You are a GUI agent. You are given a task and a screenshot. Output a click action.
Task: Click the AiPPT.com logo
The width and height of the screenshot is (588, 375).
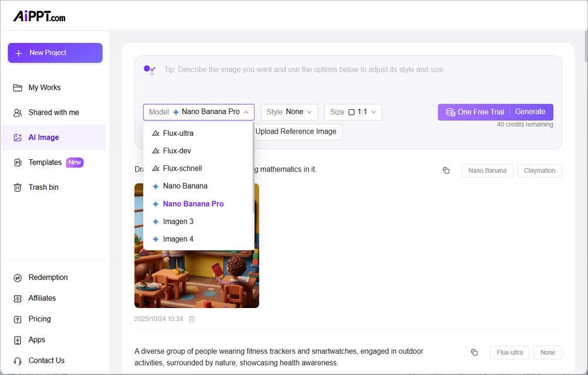[39, 16]
